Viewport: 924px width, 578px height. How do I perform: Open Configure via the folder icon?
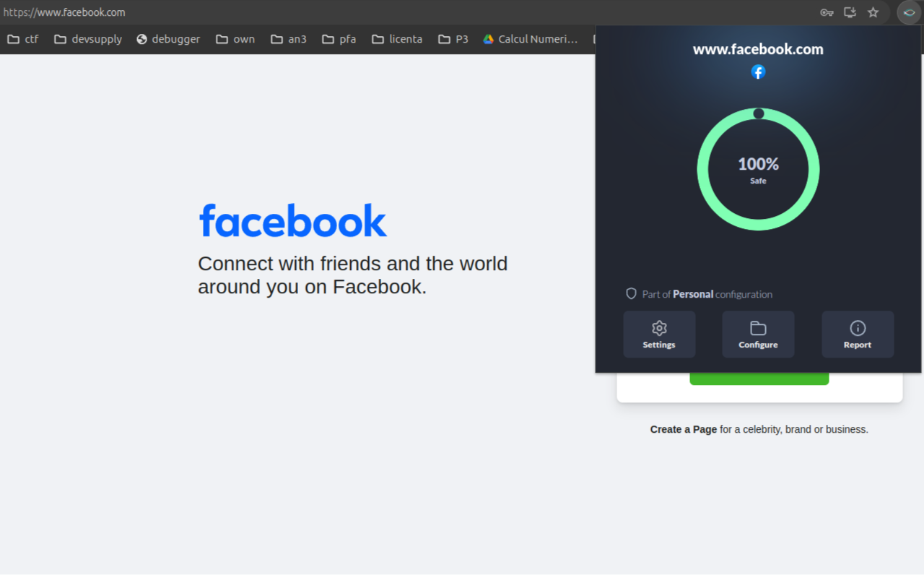[x=758, y=328]
